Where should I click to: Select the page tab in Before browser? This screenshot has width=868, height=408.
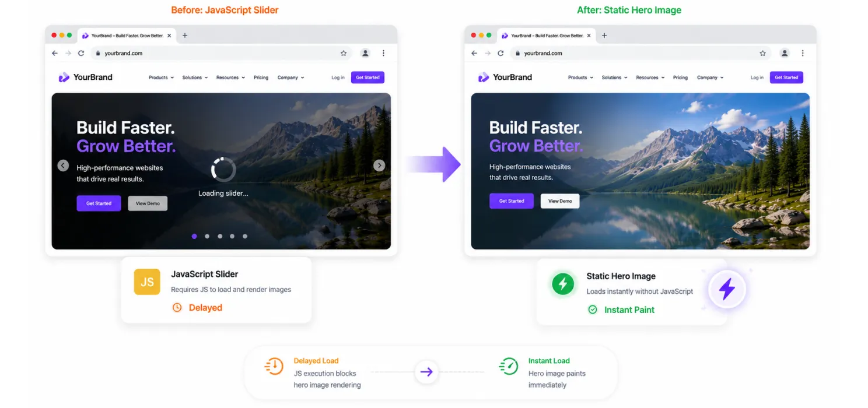pos(126,36)
